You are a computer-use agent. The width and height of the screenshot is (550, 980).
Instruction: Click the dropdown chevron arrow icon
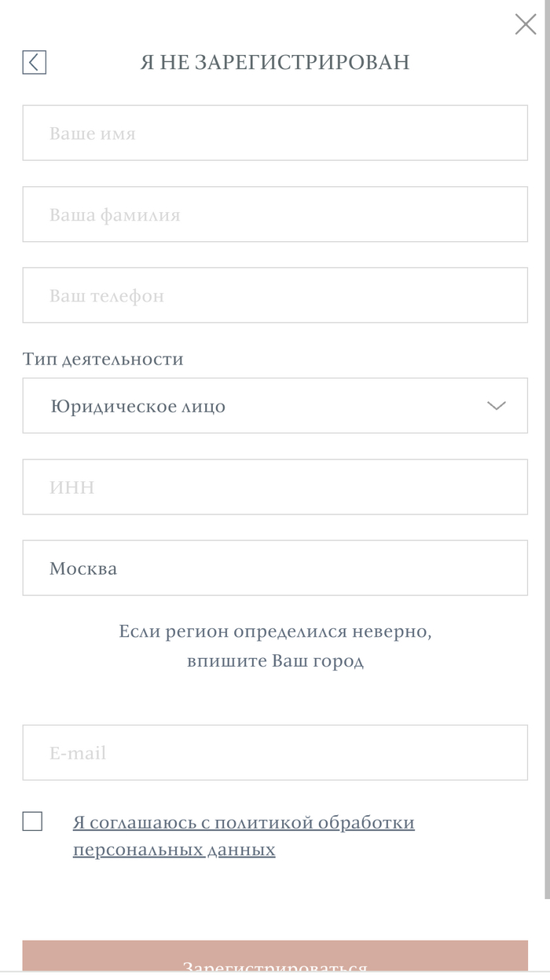coord(496,406)
